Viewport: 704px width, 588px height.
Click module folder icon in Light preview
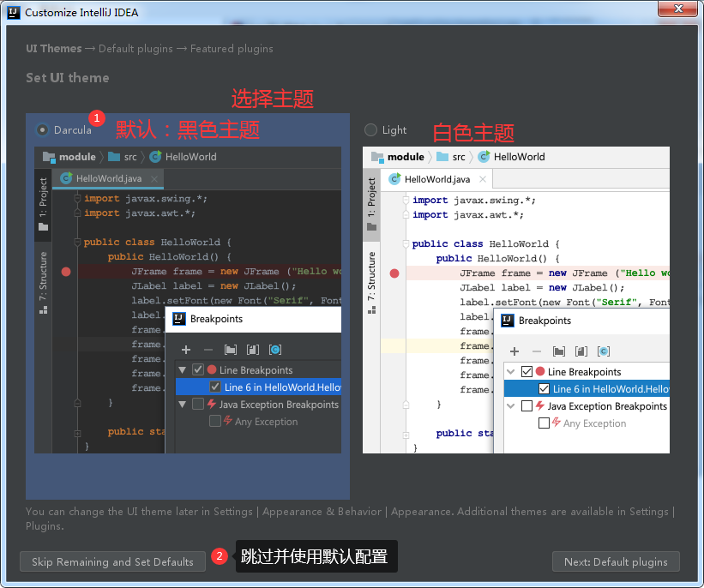[377, 157]
